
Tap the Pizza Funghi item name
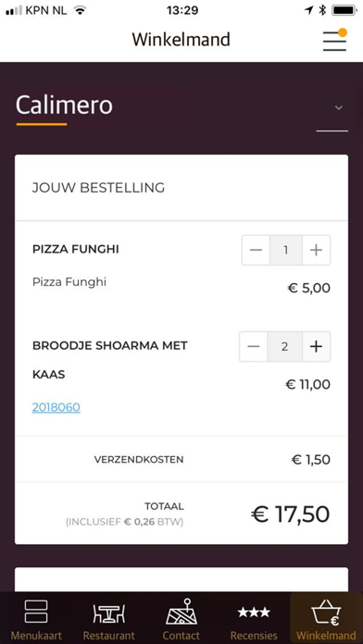coord(76,249)
